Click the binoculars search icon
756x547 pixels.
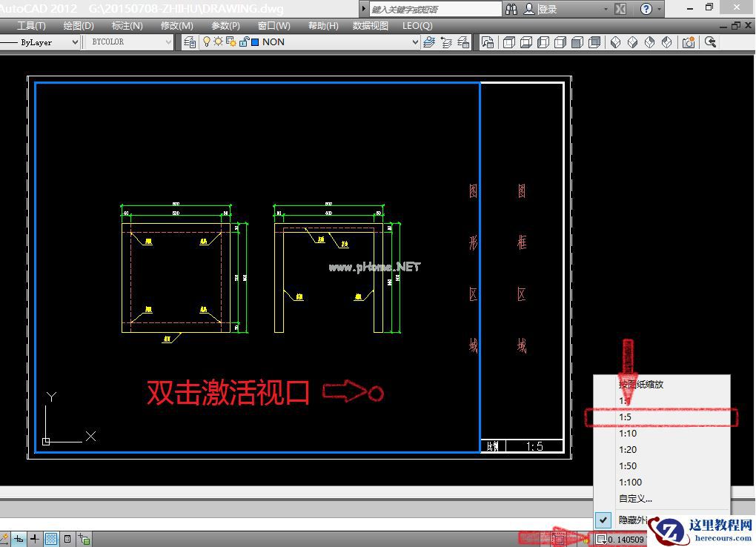tap(512, 9)
